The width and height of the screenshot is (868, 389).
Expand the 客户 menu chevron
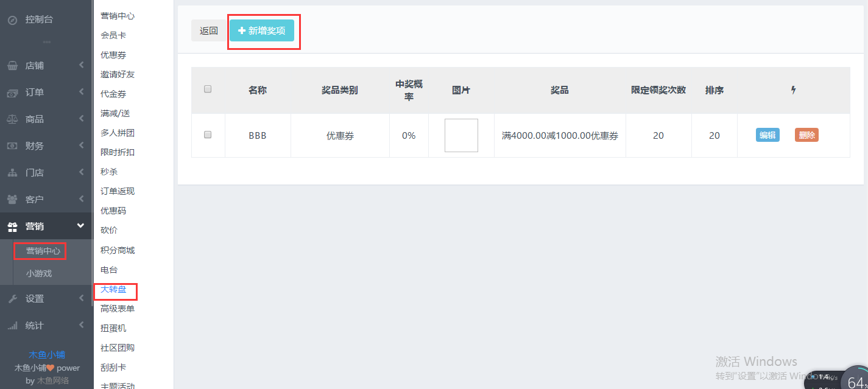tap(81, 199)
